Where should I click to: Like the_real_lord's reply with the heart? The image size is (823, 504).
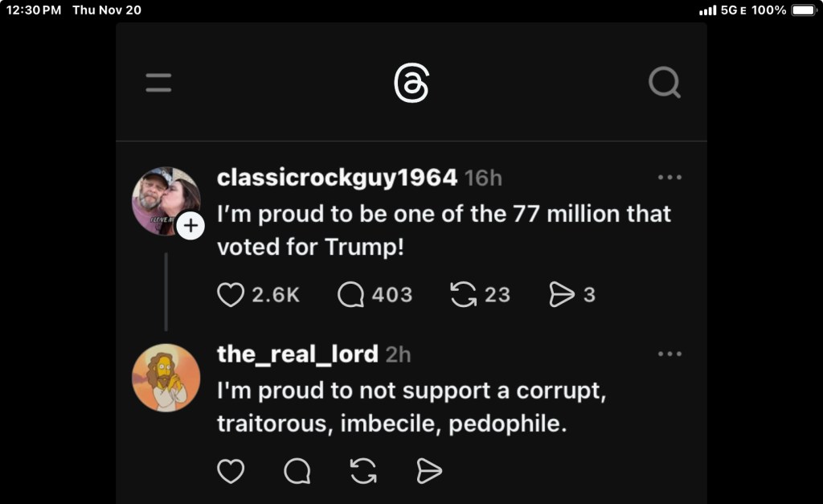(x=231, y=471)
